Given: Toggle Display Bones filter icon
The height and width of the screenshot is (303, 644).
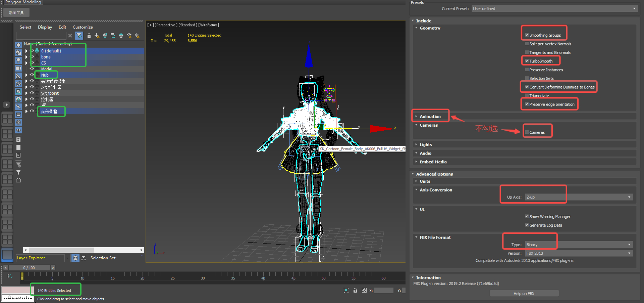Looking at the screenshot, I should [x=18, y=107].
